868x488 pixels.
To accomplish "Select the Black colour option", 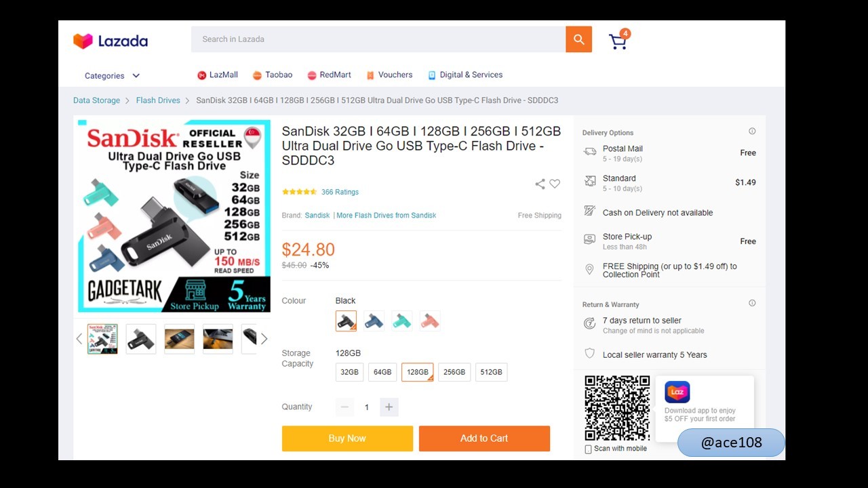I will (346, 321).
